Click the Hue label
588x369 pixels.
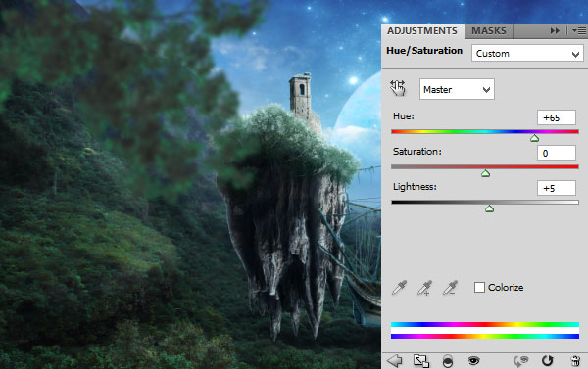[404, 116]
